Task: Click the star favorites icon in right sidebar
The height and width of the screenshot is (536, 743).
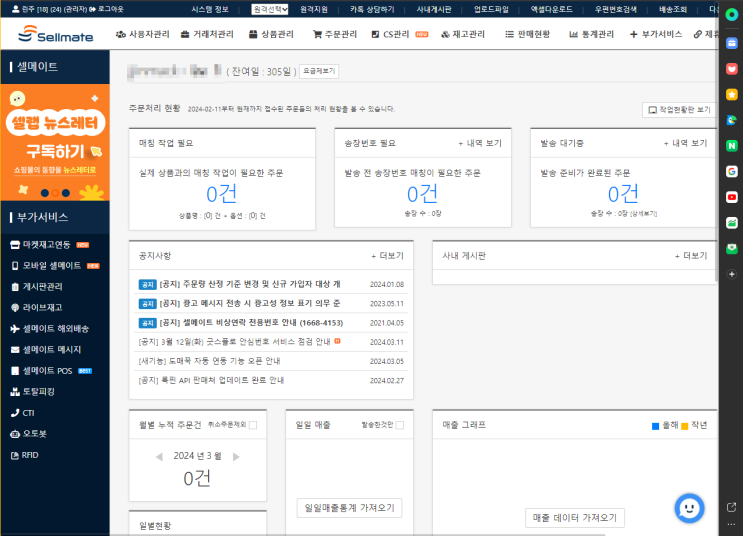Action: [x=732, y=95]
